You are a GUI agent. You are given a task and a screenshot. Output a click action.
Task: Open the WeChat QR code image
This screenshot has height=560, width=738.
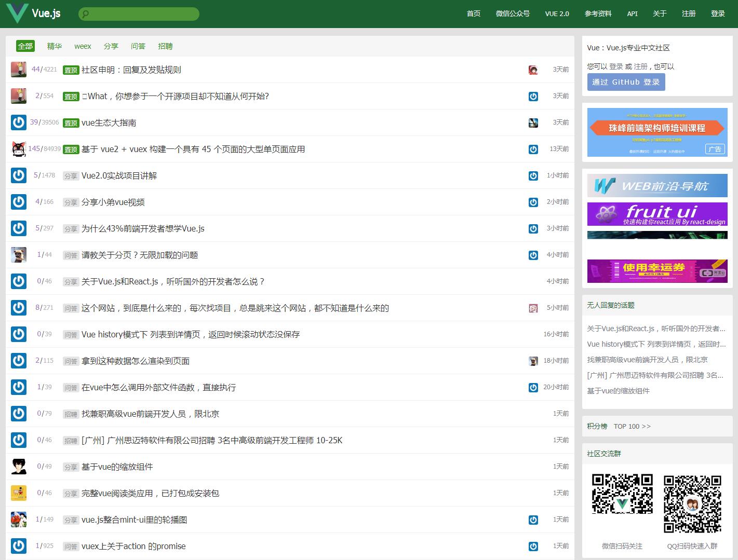click(622, 494)
